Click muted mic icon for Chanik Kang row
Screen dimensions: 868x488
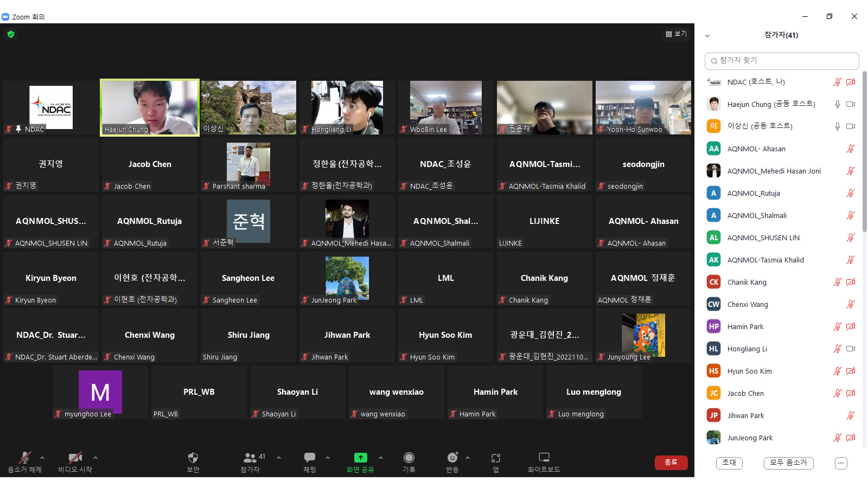tap(838, 282)
